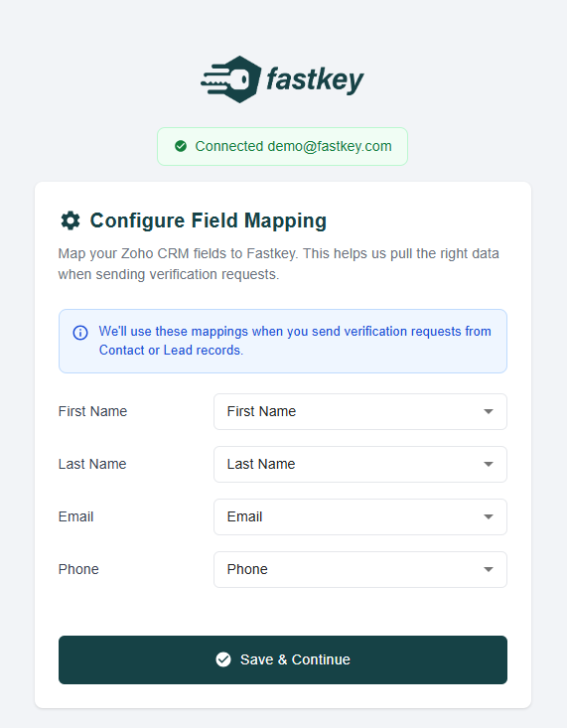This screenshot has height=728, width=567.
Task: Click the arrow of the Last Name dropdown
Action: (x=488, y=464)
